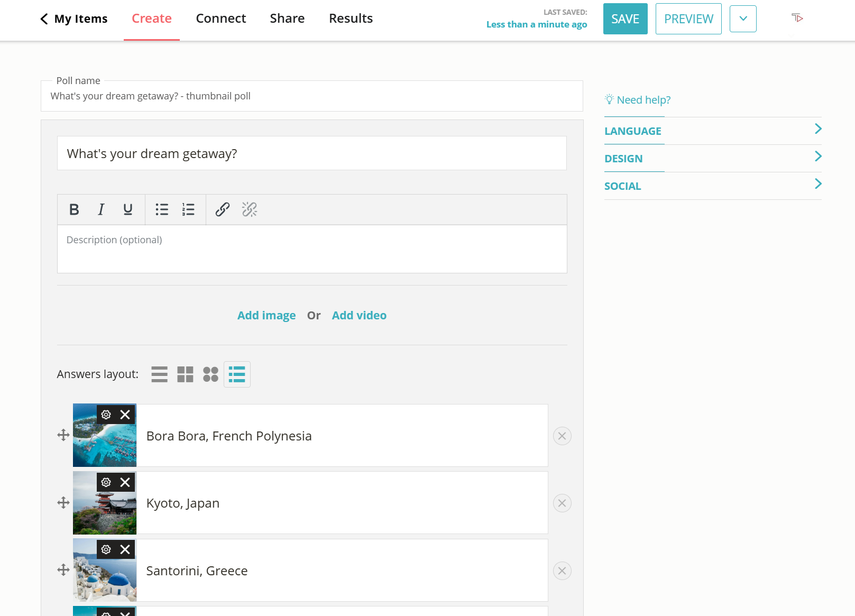
Task: Grab move handle for Santorini answer
Action: coord(63,570)
